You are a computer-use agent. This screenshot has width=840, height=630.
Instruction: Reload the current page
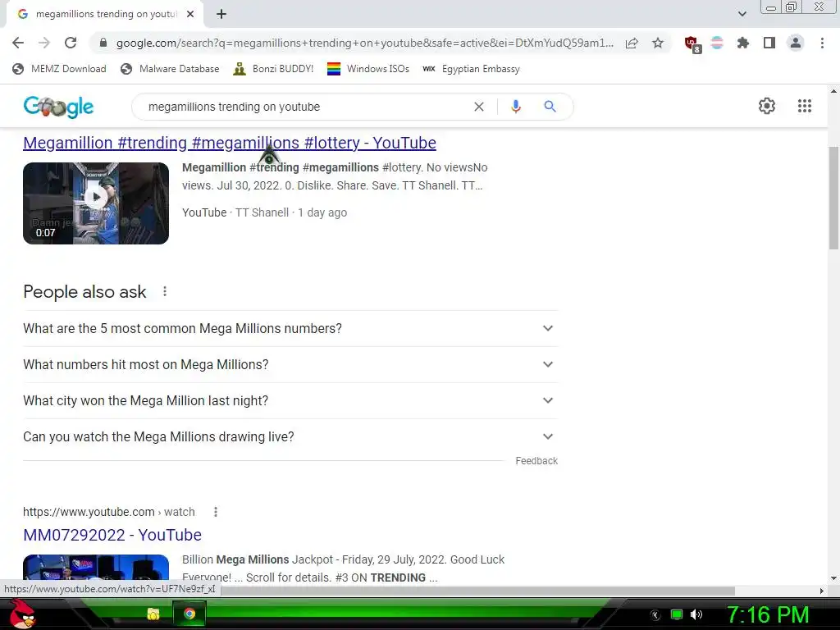[x=71, y=43]
